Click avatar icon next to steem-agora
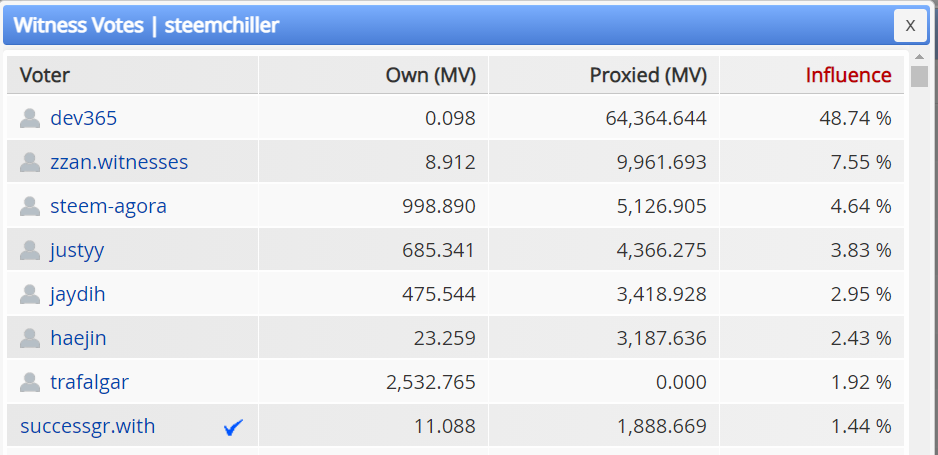Viewport: 938px width, 455px height. coord(30,206)
